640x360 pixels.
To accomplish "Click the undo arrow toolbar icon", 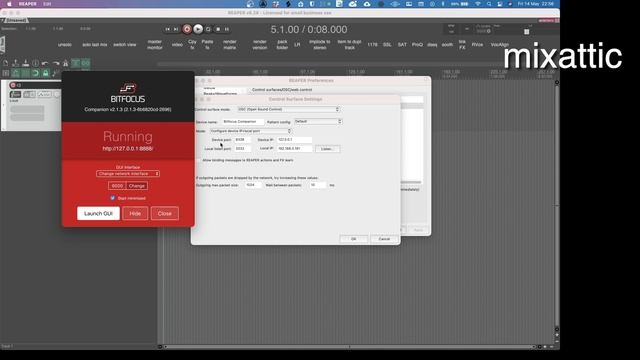I will pos(45,63).
